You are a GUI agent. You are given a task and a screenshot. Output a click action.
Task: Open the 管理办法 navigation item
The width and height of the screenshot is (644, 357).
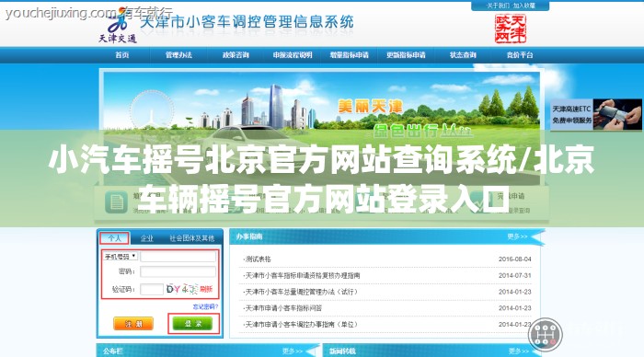(x=178, y=55)
